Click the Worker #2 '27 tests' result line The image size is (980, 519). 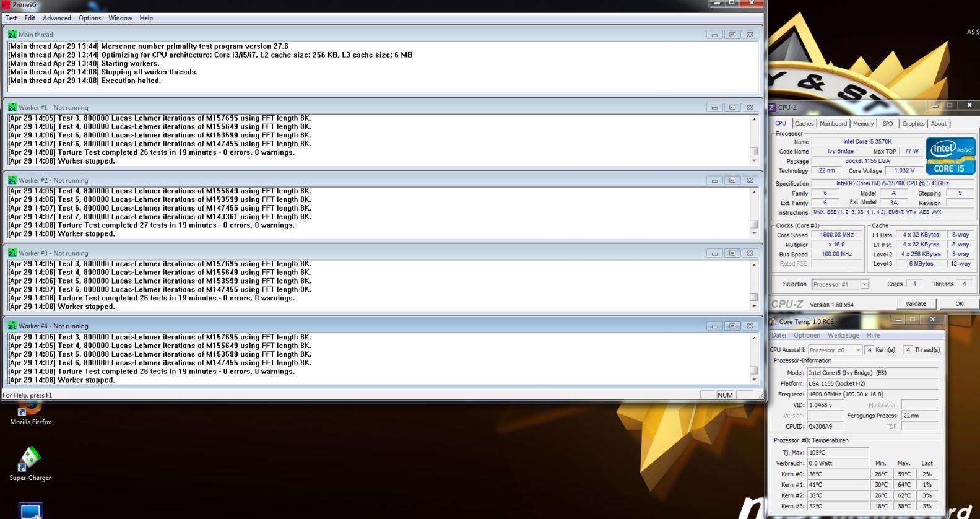(151, 225)
